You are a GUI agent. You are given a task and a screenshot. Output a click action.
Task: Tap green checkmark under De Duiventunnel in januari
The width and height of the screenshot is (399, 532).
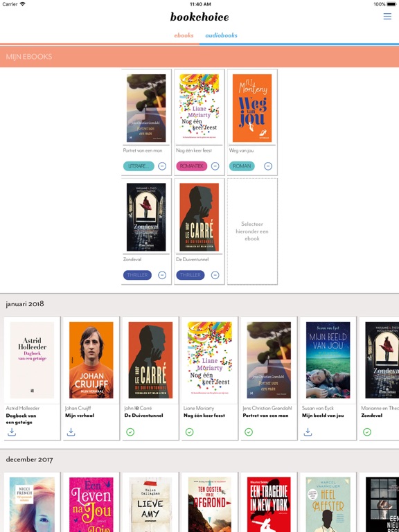coord(130,432)
